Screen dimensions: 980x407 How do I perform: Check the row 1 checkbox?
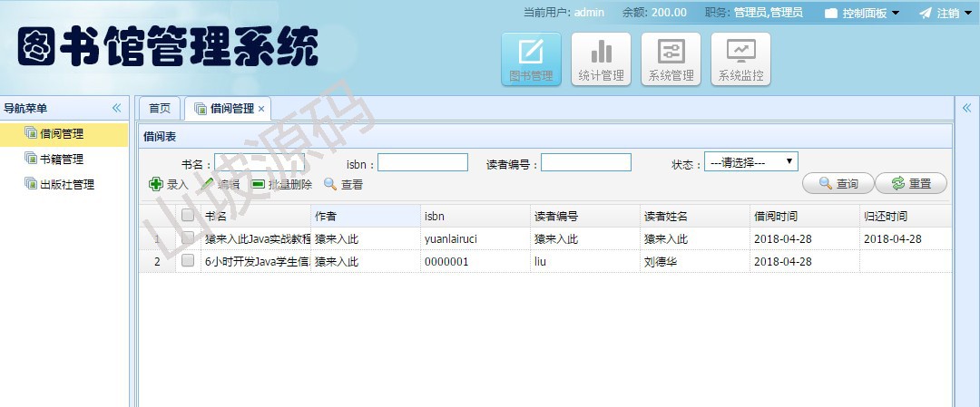point(188,238)
